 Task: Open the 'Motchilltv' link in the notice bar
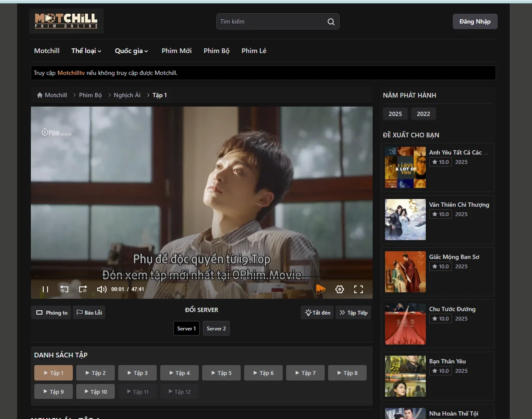pyautogui.click(x=71, y=73)
